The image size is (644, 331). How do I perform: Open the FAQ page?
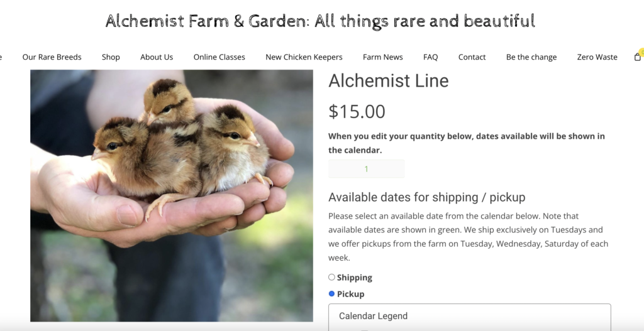[x=430, y=57]
